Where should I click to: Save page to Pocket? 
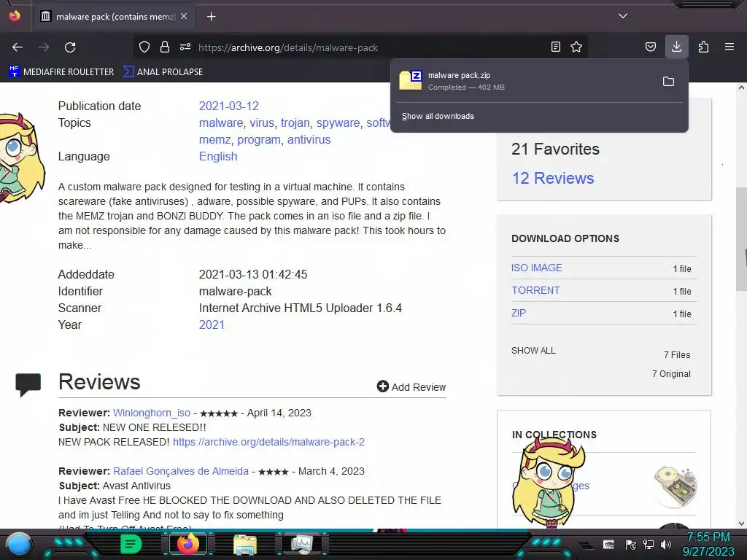pos(650,47)
